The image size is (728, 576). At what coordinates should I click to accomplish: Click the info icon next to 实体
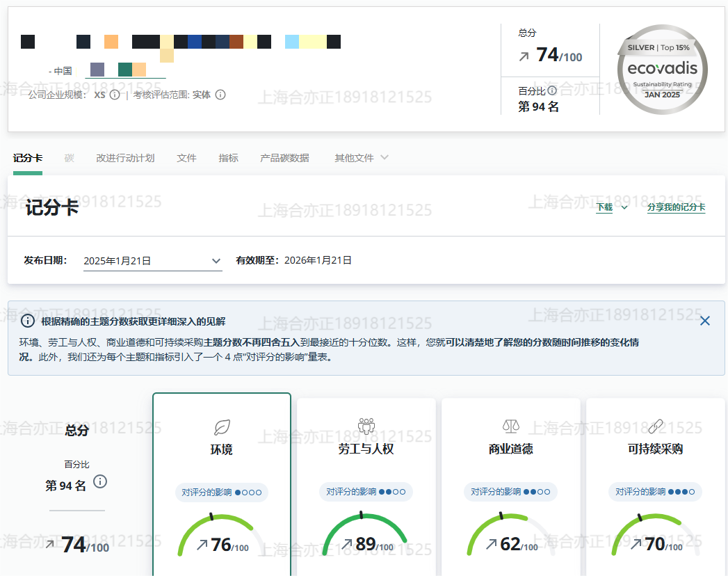pyautogui.click(x=220, y=95)
